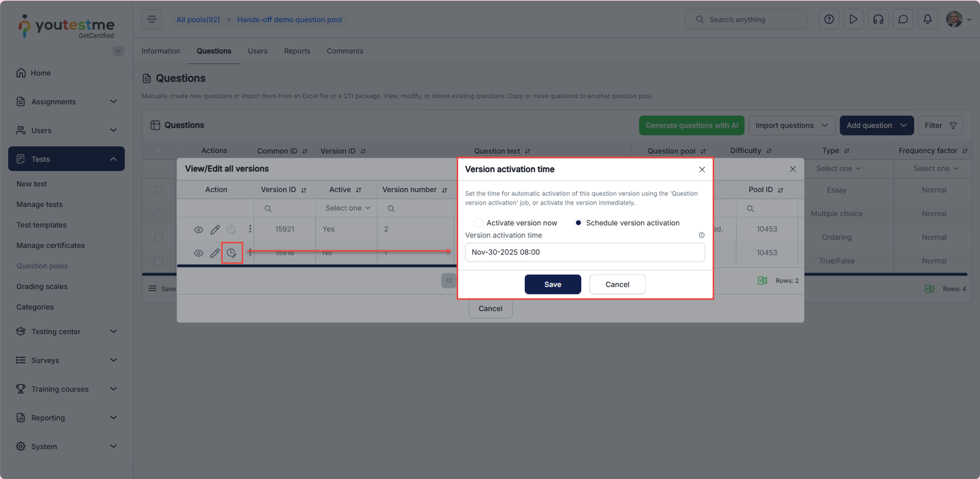The height and width of the screenshot is (479, 980).
Task: Click the schedule activation clock icon in second version row
Action: click(x=232, y=253)
